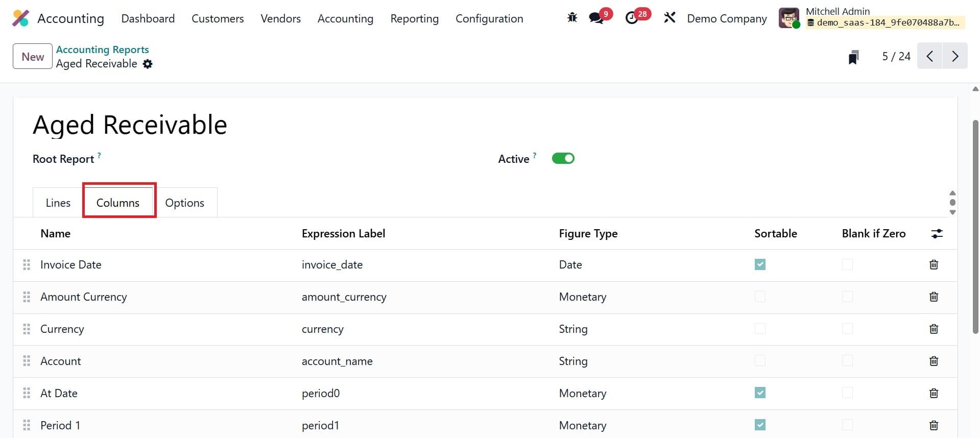Open the gear menu beside Aged Receivable
Viewport: 980px width, 438px height.
click(148, 64)
